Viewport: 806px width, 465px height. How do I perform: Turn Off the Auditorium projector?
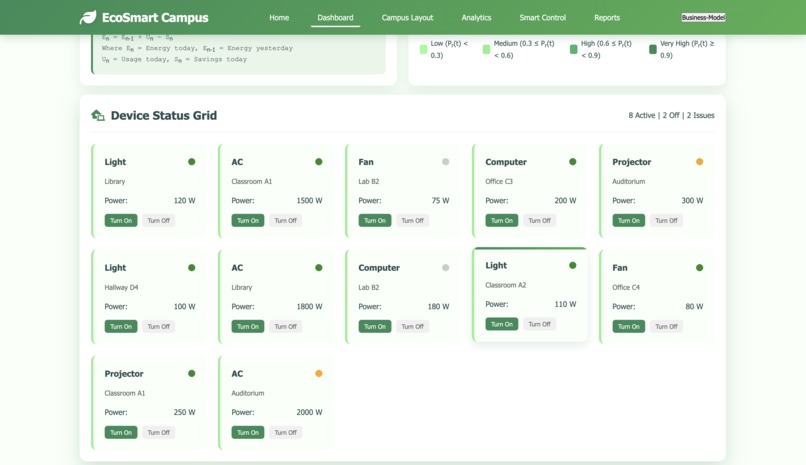pyautogui.click(x=666, y=220)
